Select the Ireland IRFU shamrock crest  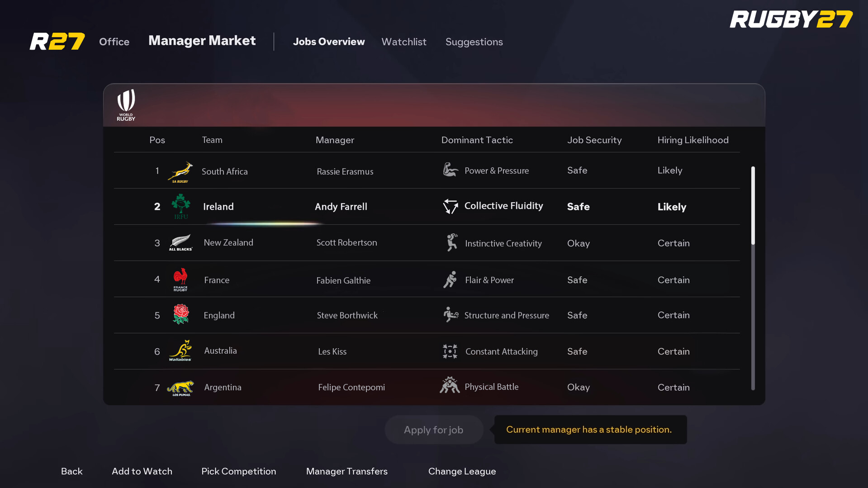pyautogui.click(x=180, y=206)
